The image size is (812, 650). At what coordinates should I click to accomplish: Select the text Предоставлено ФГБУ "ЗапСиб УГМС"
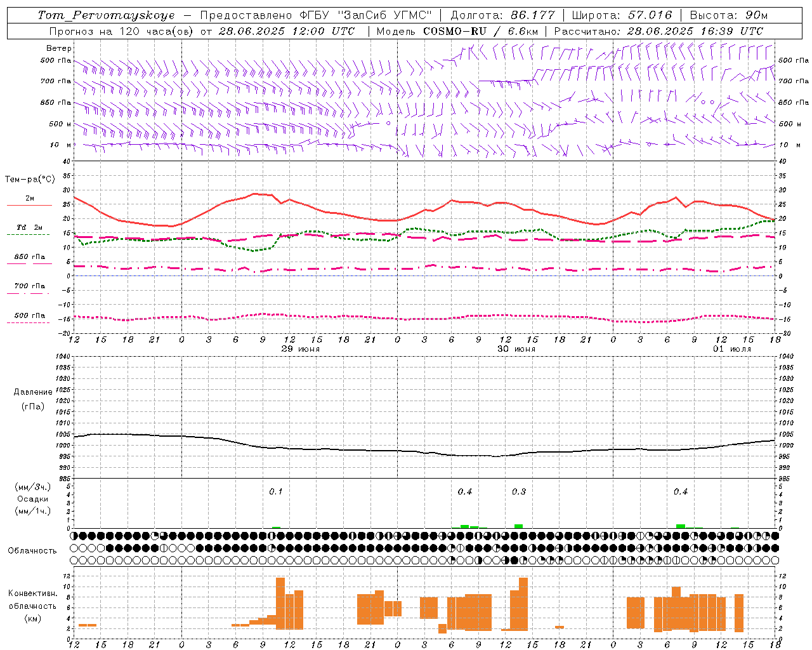coord(316,15)
